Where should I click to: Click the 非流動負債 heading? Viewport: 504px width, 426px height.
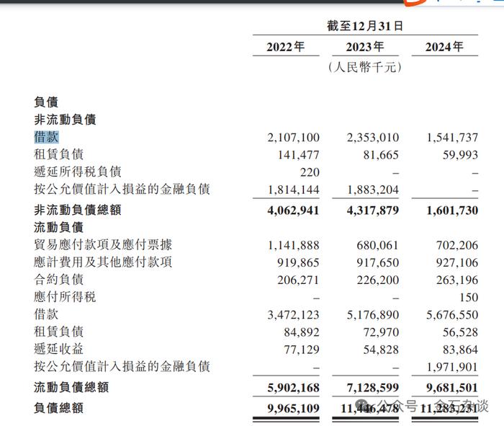click(65, 120)
